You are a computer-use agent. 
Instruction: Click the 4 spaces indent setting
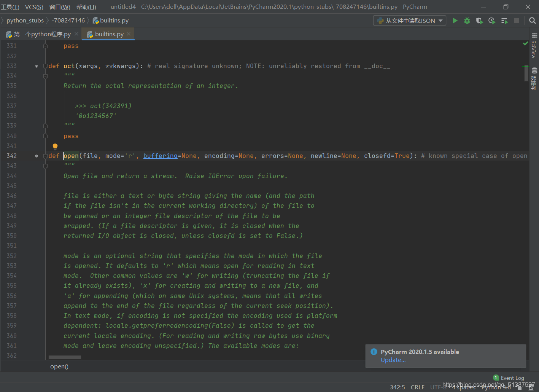(x=464, y=387)
